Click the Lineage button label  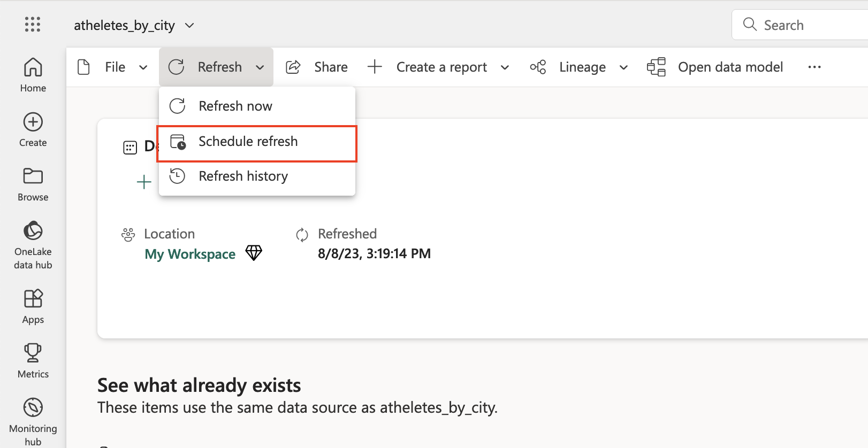(x=582, y=67)
